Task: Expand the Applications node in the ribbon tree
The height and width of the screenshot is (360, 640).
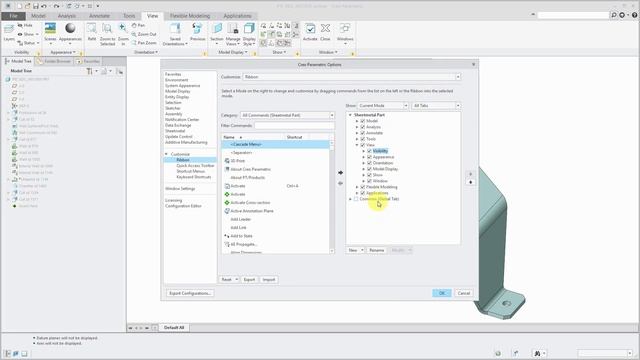Action: pos(357,193)
